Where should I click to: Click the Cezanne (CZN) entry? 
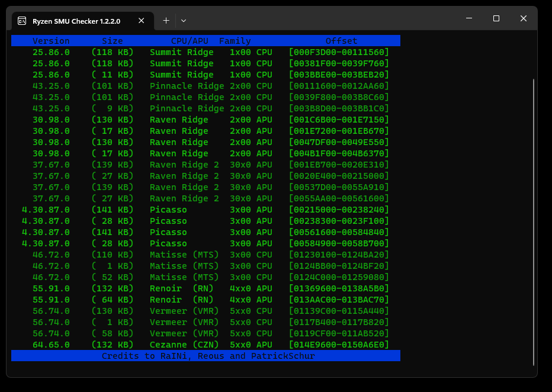(184, 345)
